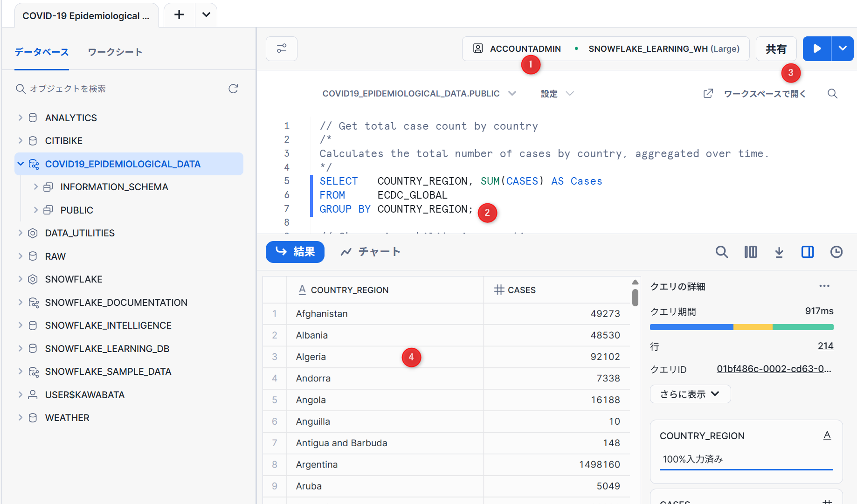This screenshot has height=504, width=857.
Task: Click the DATA_UTILITIES application icon
Action: [33, 233]
